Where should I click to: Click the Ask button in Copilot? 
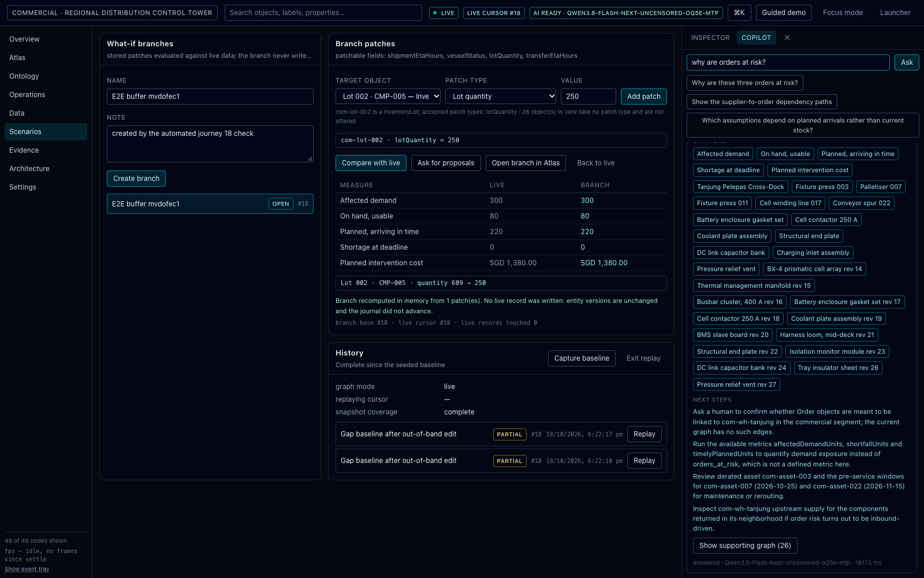pos(907,62)
